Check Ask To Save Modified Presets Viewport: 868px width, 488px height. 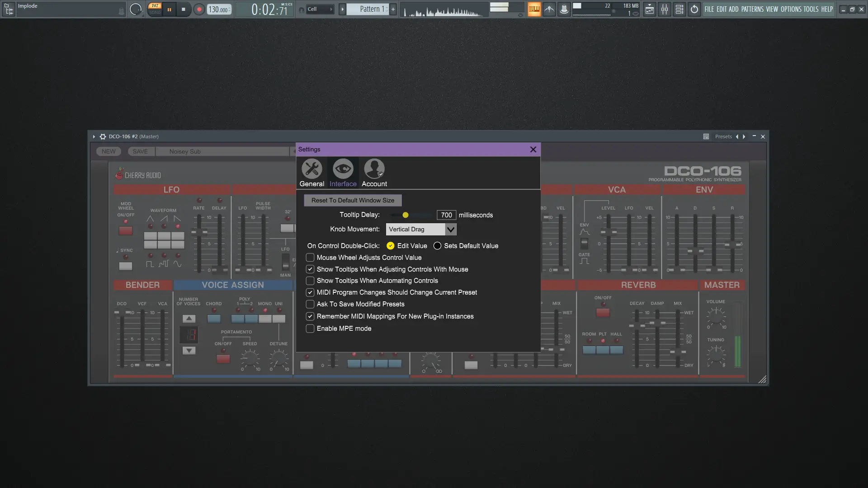coord(310,304)
